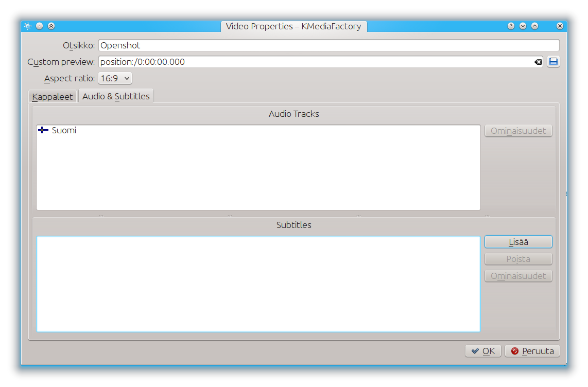The height and width of the screenshot is (387, 588).
Task: Maximize the Video Properties window
Action: tap(535, 26)
